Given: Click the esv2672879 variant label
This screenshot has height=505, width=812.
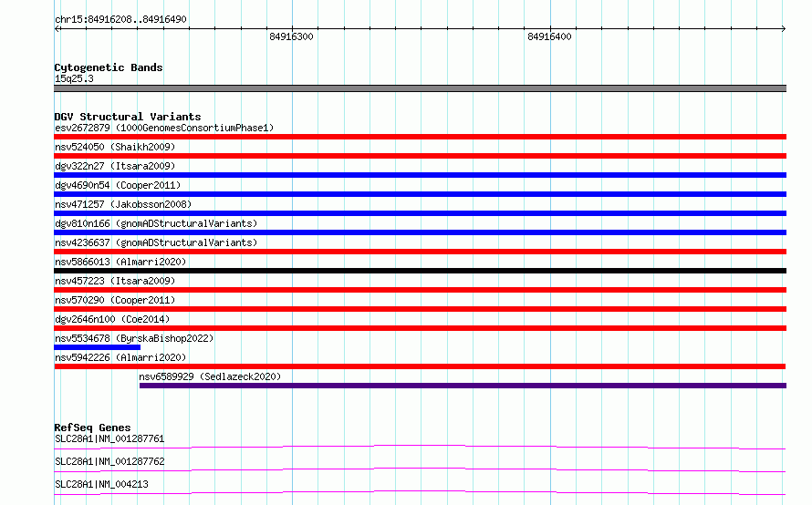Looking at the screenshot, I should [164, 128].
